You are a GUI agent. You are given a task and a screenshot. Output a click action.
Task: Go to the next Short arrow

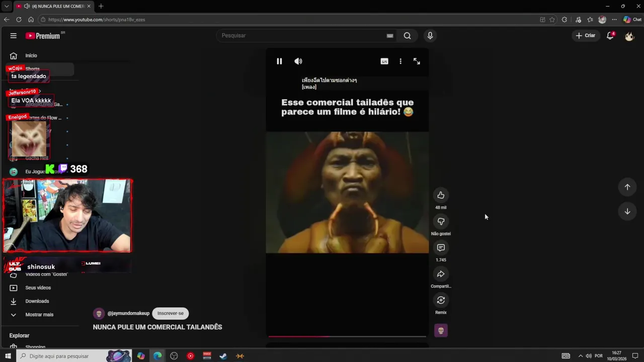pos(627,212)
